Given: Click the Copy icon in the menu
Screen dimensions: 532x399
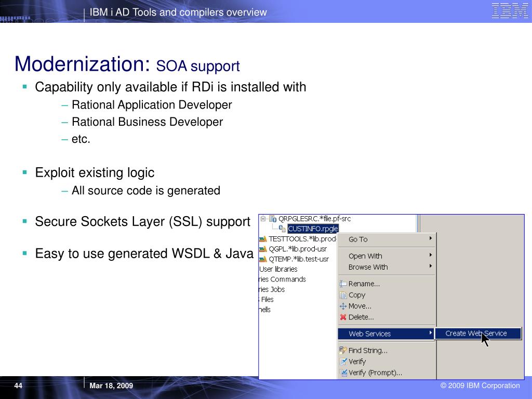Looking at the screenshot, I should [343, 295].
